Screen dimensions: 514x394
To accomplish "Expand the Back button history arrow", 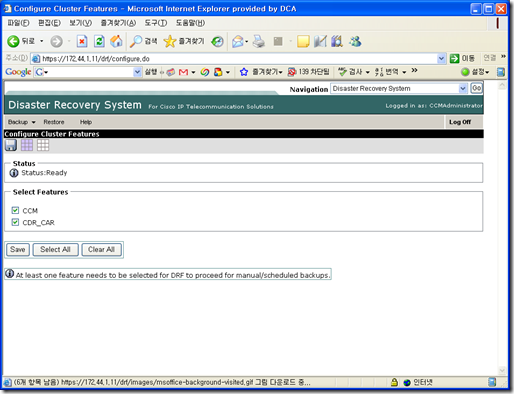I will point(42,41).
